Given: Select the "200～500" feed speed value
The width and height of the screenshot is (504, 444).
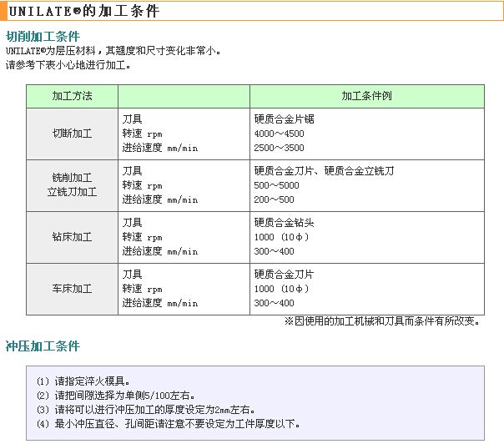Looking at the screenshot, I should click(274, 199).
